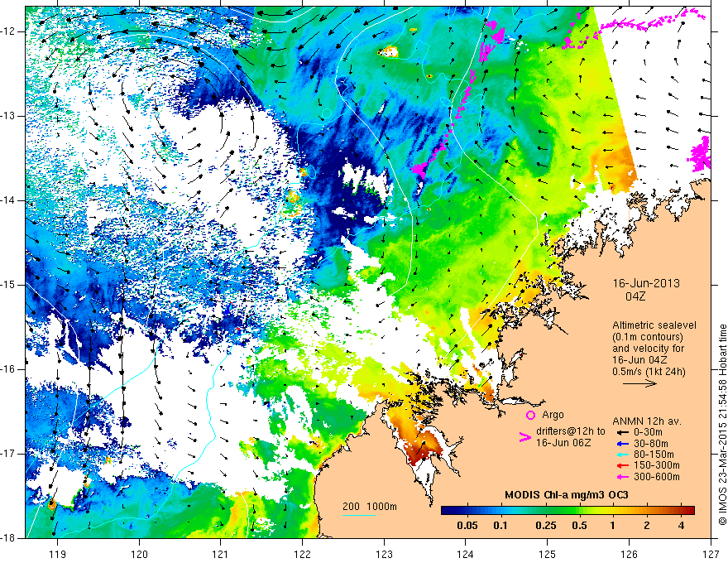Click latitude axis label -12

tap(9, 31)
